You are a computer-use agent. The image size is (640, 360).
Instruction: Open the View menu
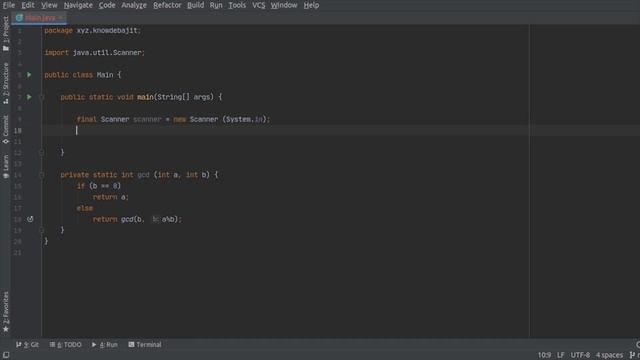[49, 5]
